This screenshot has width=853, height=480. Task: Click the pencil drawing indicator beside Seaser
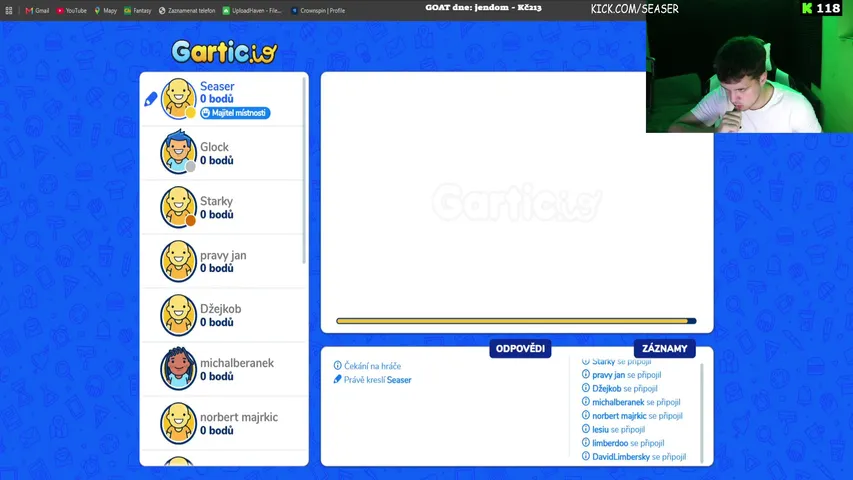[151, 99]
